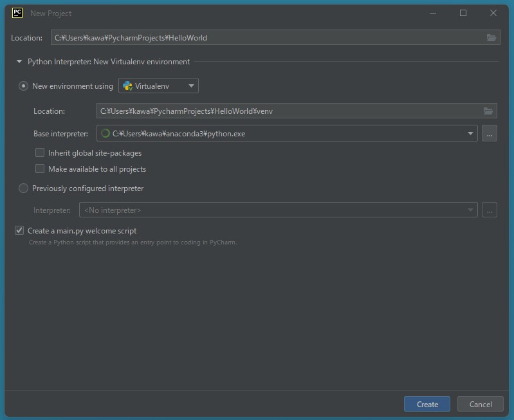
Task: Click the 'New Project' title text
Action: pos(51,14)
